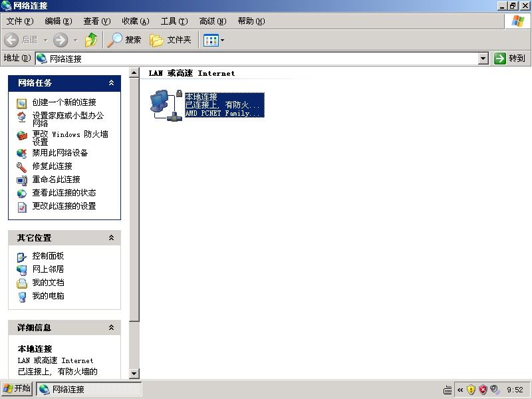Expand the address bar dropdown

pyautogui.click(x=483, y=59)
